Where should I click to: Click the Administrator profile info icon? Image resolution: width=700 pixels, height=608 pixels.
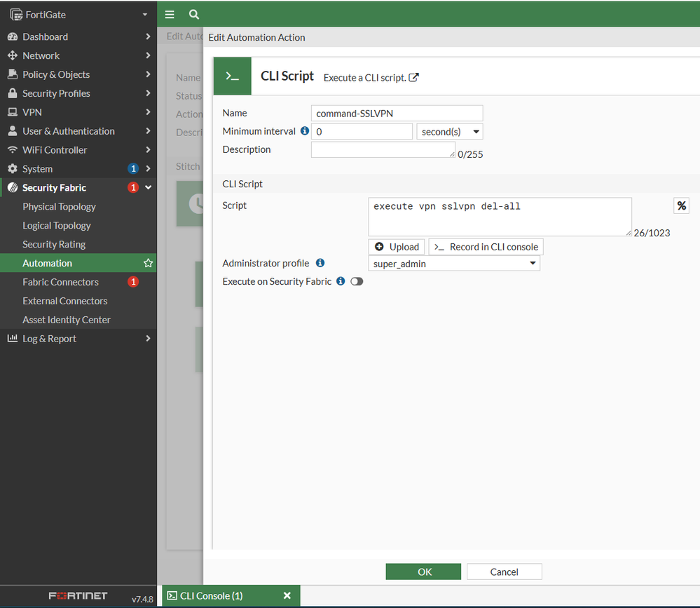(320, 263)
